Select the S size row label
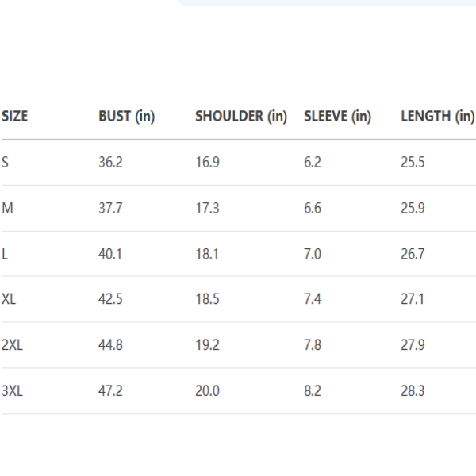 pyautogui.click(x=6, y=163)
